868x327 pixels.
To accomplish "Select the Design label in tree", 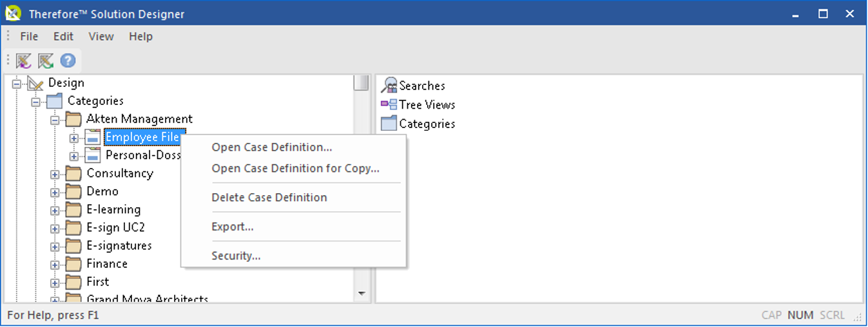I will 66,83.
